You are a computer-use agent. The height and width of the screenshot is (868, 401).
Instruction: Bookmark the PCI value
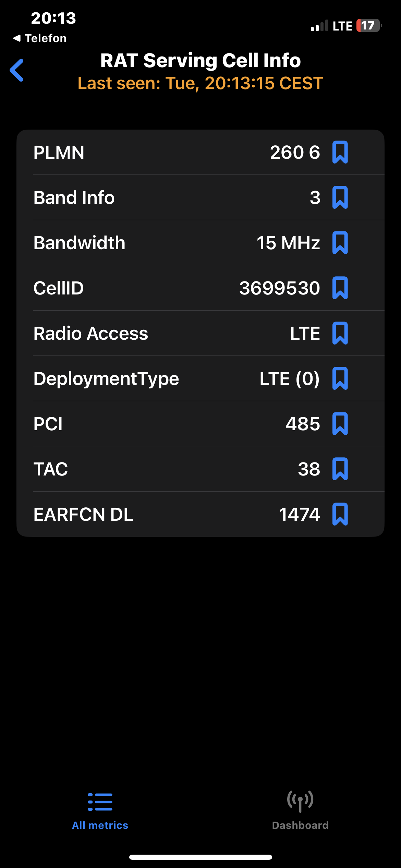click(340, 424)
